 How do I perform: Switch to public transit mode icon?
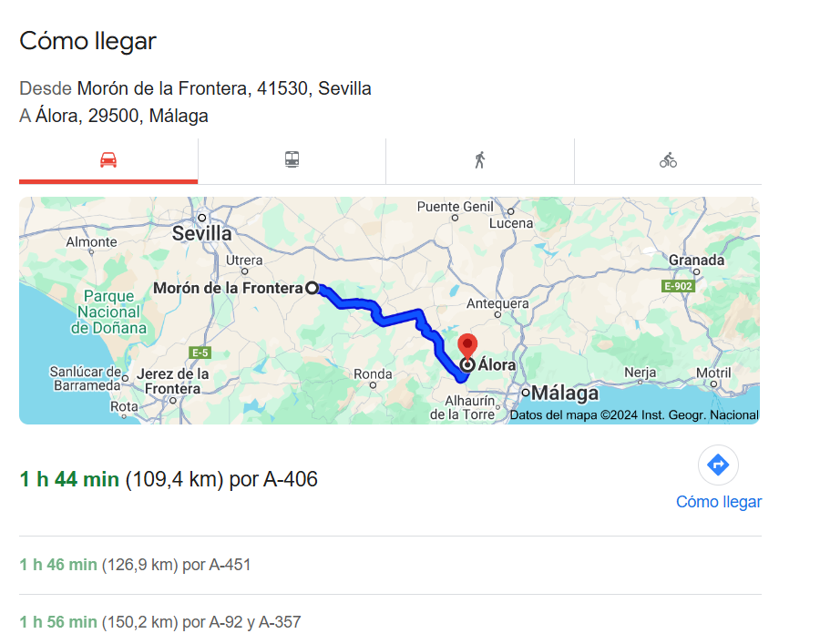click(292, 159)
